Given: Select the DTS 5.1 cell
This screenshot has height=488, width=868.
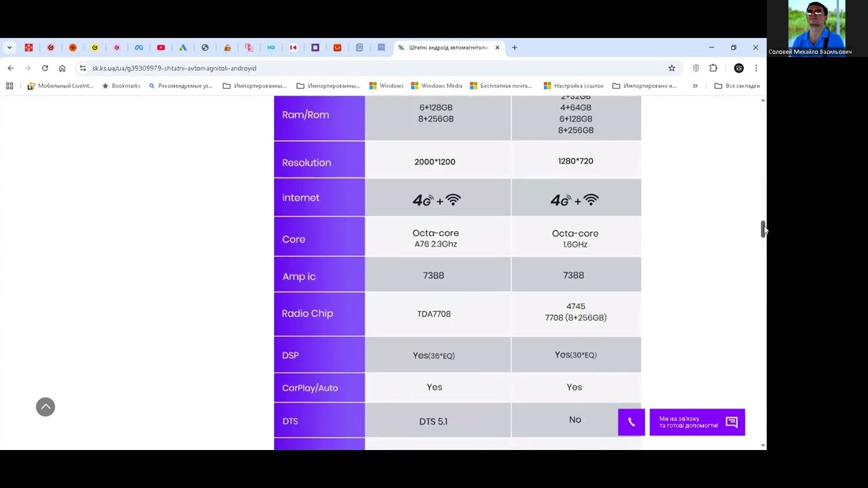Looking at the screenshot, I should pos(437,420).
